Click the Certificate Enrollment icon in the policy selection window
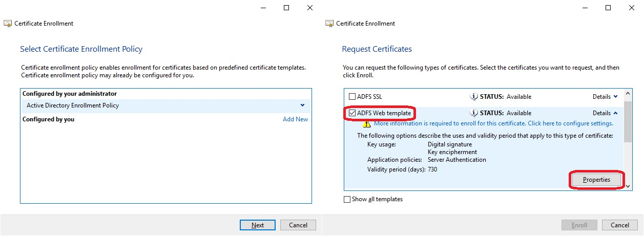The image size is (644, 236). tap(8, 24)
